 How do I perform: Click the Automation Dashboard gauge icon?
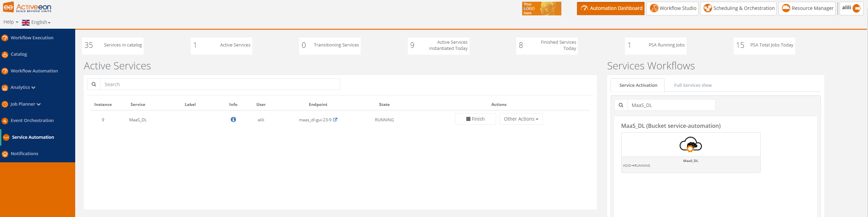click(584, 8)
